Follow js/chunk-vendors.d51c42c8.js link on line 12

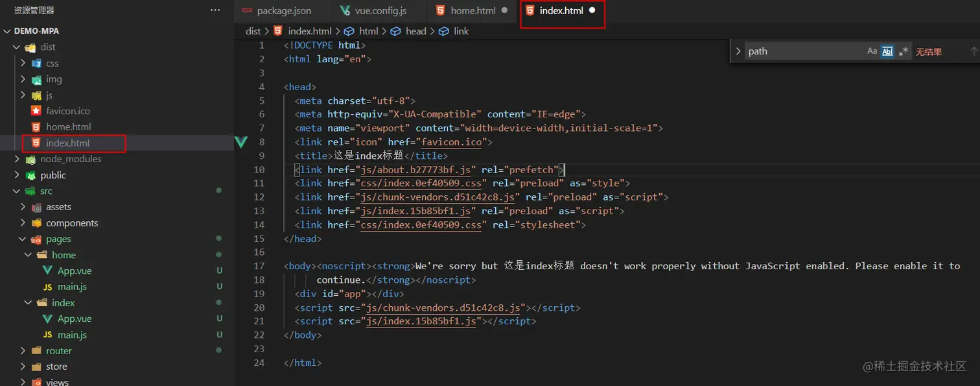point(437,197)
